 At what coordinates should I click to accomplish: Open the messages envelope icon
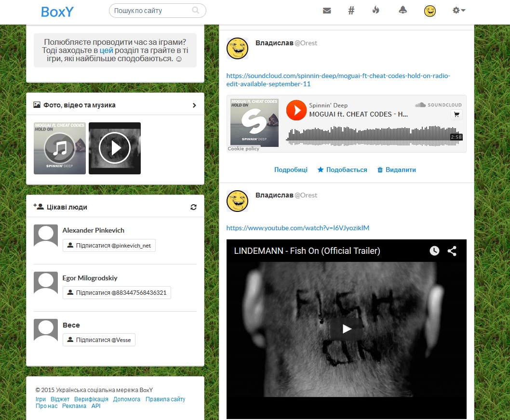(x=327, y=11)
